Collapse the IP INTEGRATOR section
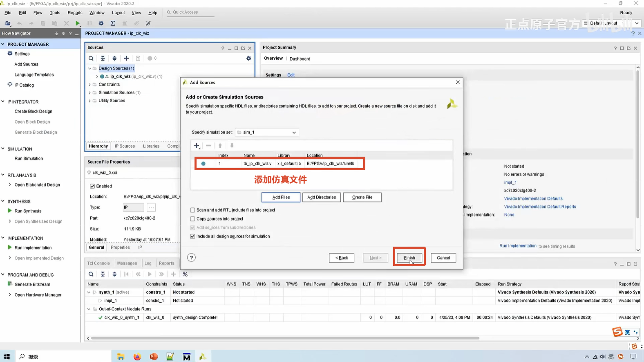This screenshot has width=644, height=362. coord(3,101)
